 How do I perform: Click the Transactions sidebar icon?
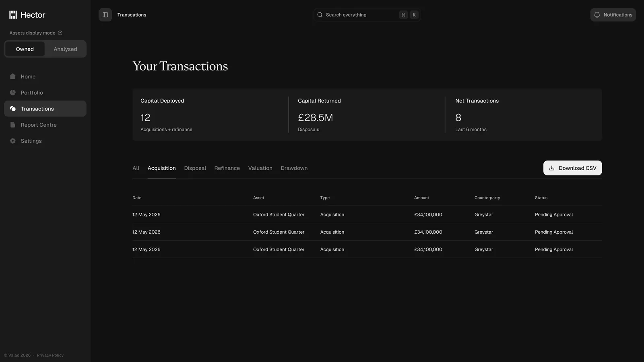pos(13,109)
